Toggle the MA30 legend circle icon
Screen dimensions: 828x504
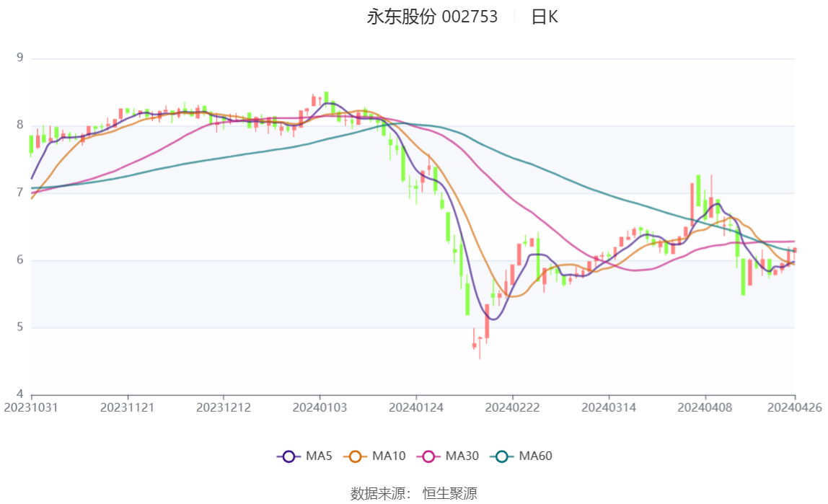click(x=428, y=456)
